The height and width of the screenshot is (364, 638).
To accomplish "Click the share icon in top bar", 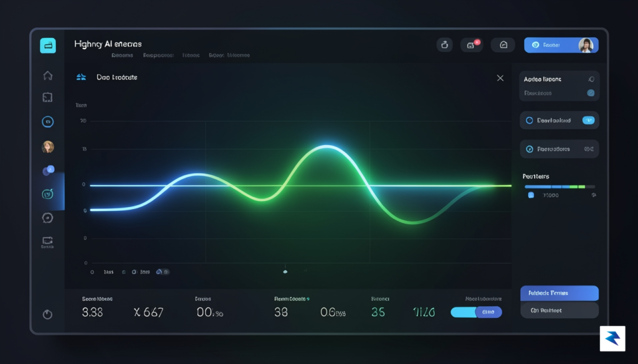I will [x=444, y=45].
